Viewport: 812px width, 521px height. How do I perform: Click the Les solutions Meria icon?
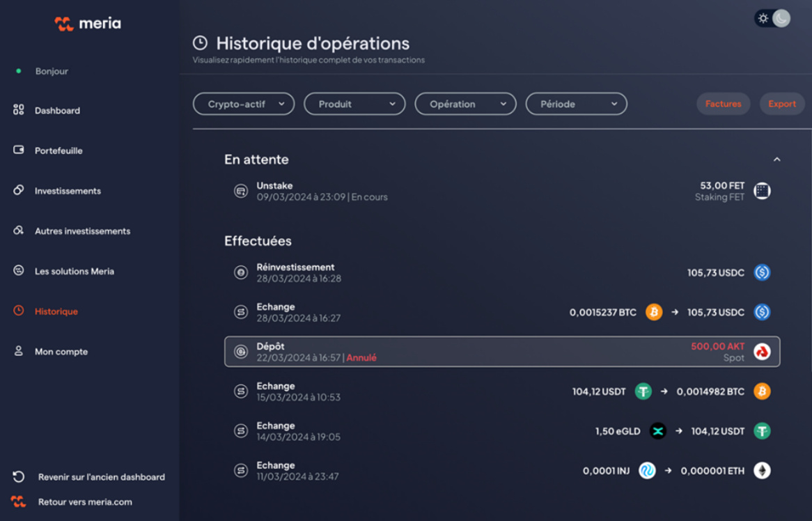click(x=19, y=270)
